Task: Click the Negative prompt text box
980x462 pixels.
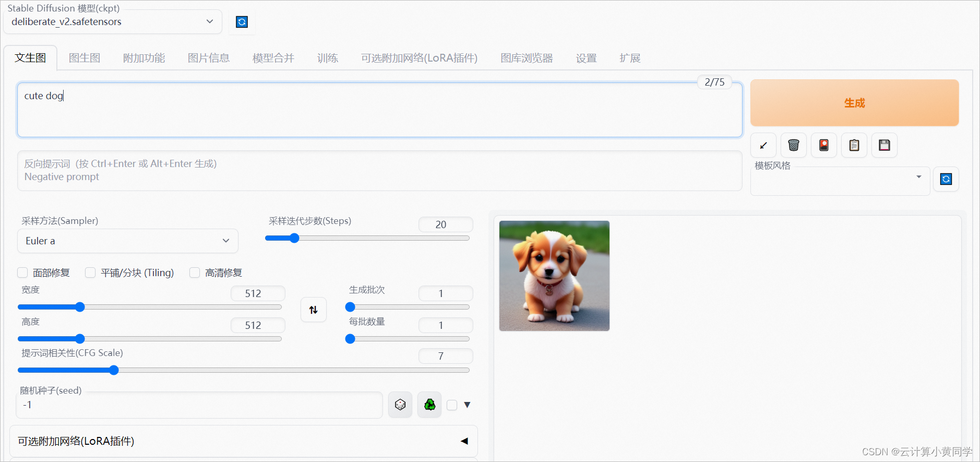Action: click(380, 171)
